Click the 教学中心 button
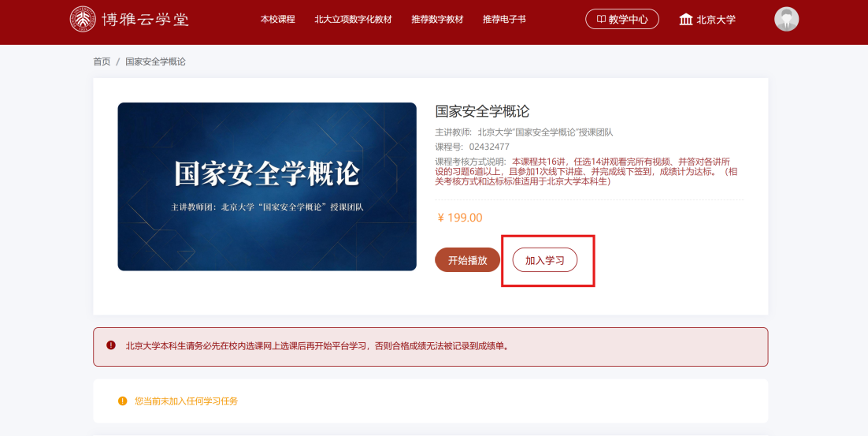This screenshot has width=868, height=436. click(x=622, y=19)
